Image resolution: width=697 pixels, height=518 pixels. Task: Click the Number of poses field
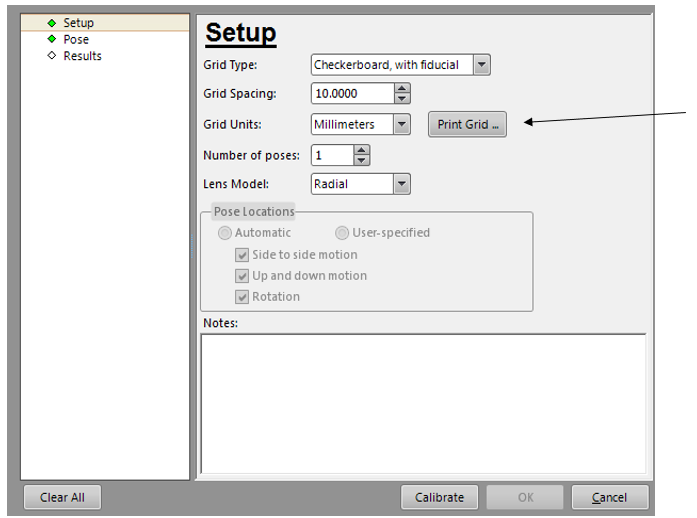[331, 155]
